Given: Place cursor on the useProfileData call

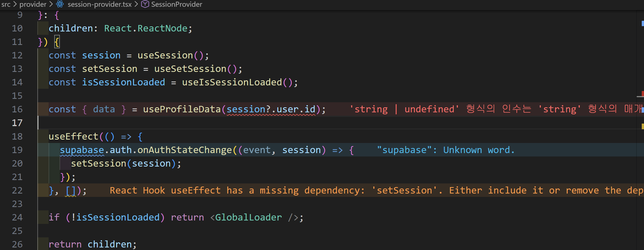Looking at the screenshot, I should (182, 109).
